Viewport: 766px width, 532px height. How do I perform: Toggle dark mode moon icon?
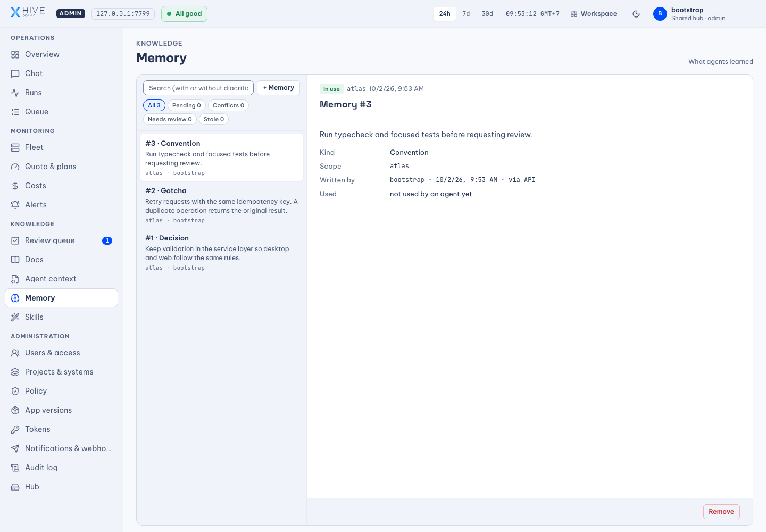pyautogui.click(x=636, y=14)
